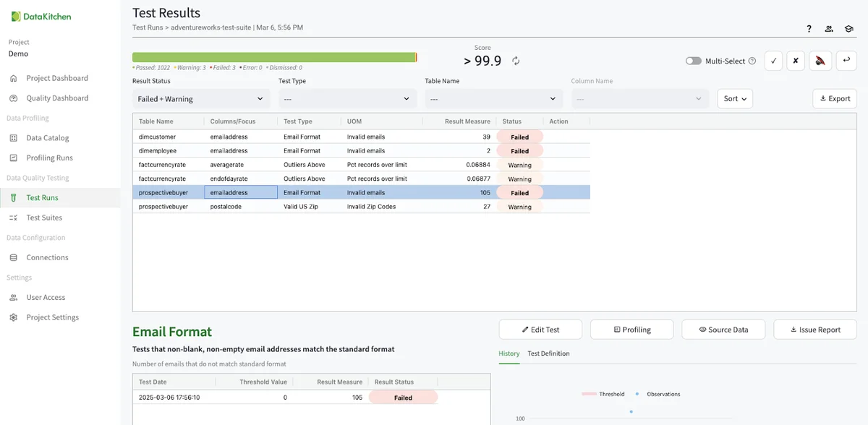
Task: Open the Table Name filter dropdown
Action: (493, 99)
